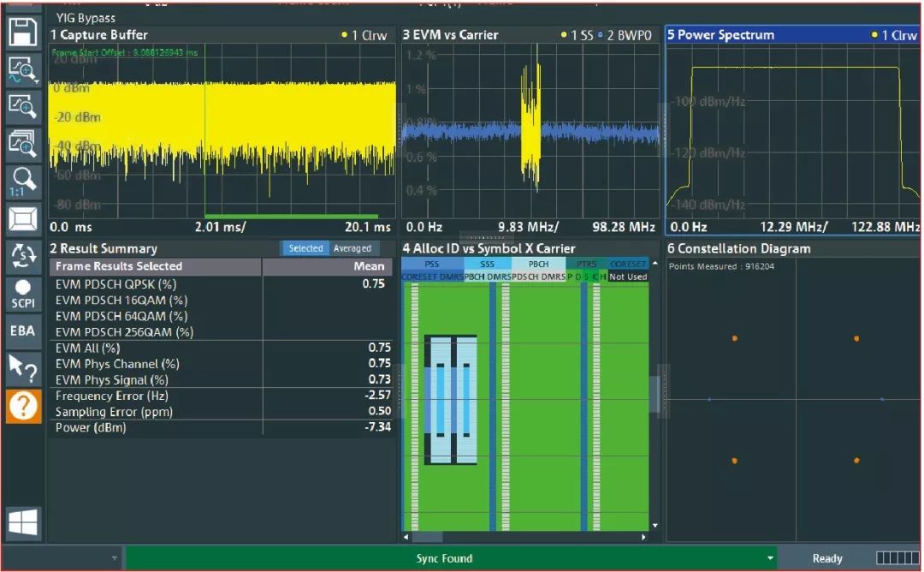Select the 3 EVM vs Carrier title
This screenshot has width=924, height=572.
point(451,35)
